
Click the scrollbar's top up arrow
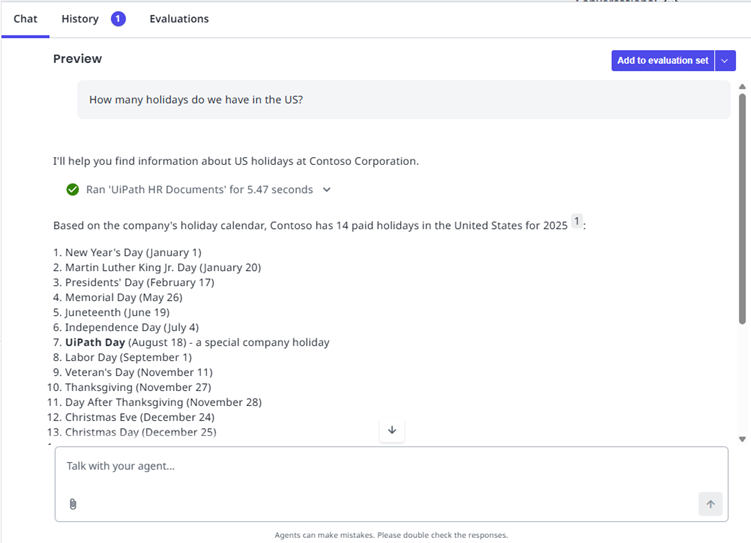coord(742,87)
